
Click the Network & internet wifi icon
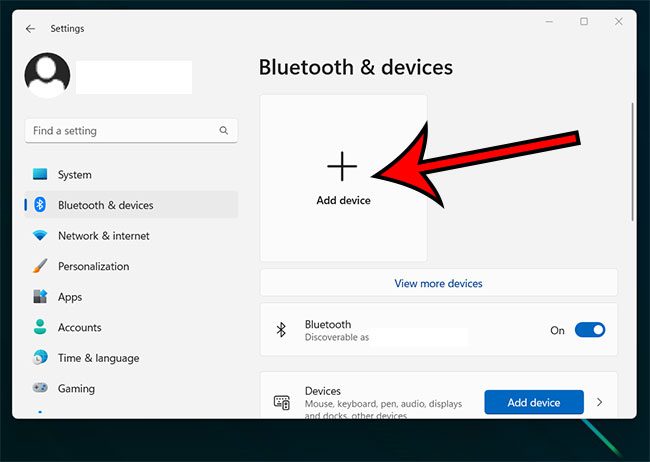[40, 236]
